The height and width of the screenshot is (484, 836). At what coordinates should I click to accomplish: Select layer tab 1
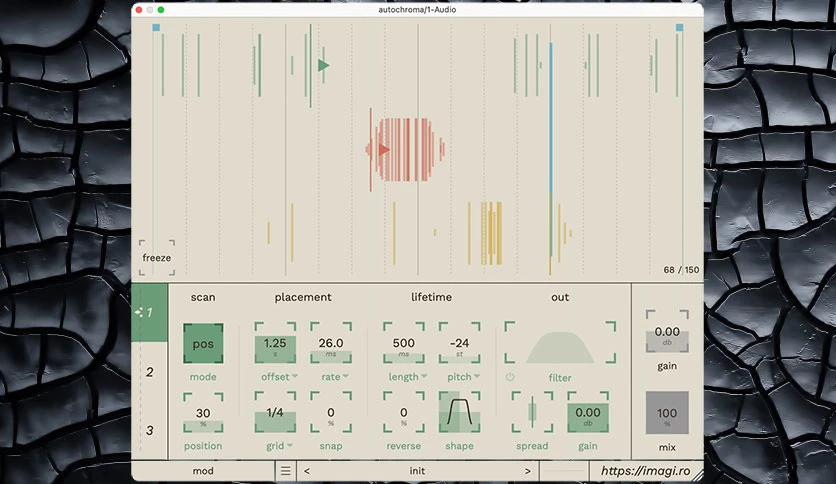coord(149,312)
